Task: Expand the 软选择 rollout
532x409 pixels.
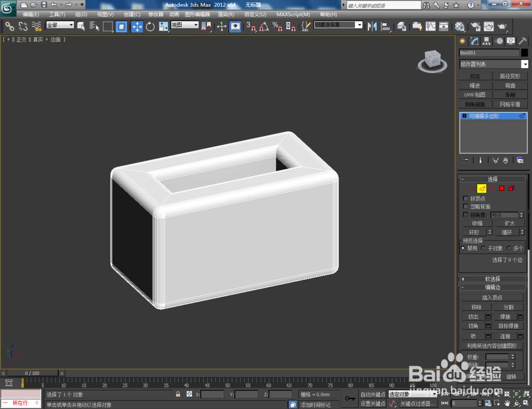Action: 492,279
